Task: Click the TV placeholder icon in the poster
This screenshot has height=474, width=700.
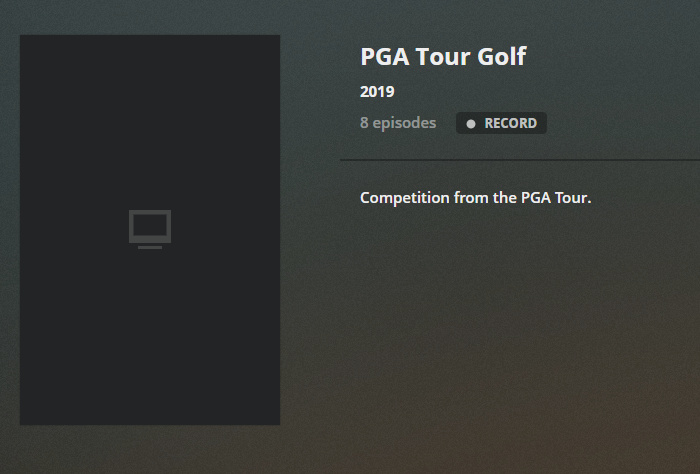Action: (x=150, y=229)
